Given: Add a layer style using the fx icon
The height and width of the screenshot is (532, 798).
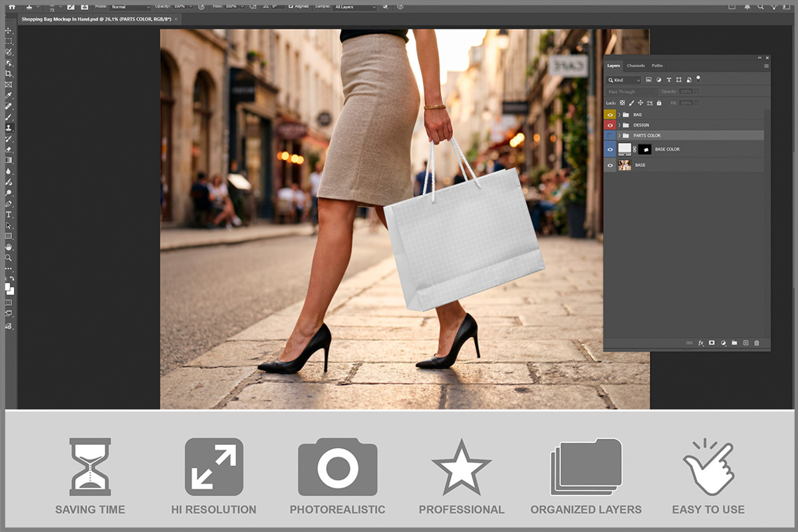Looking at the screenshot, I should coord(700,342).
